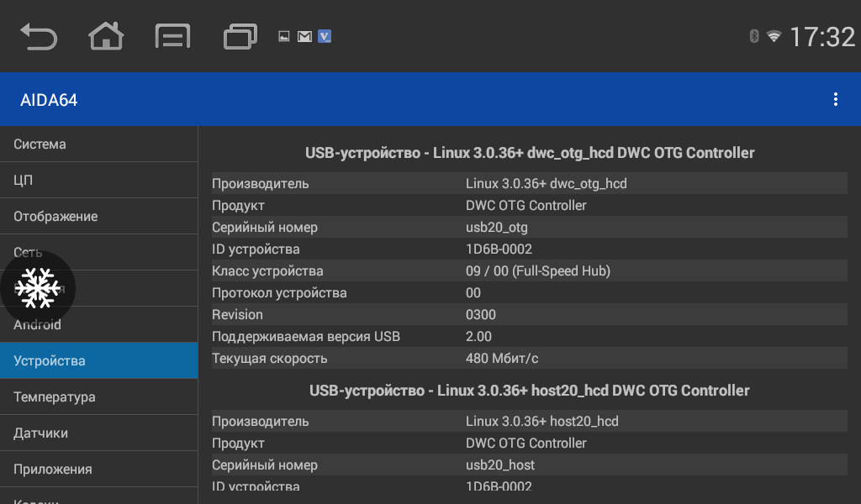Select protocol value 00

pyautogui.click(x=473, y=293)
